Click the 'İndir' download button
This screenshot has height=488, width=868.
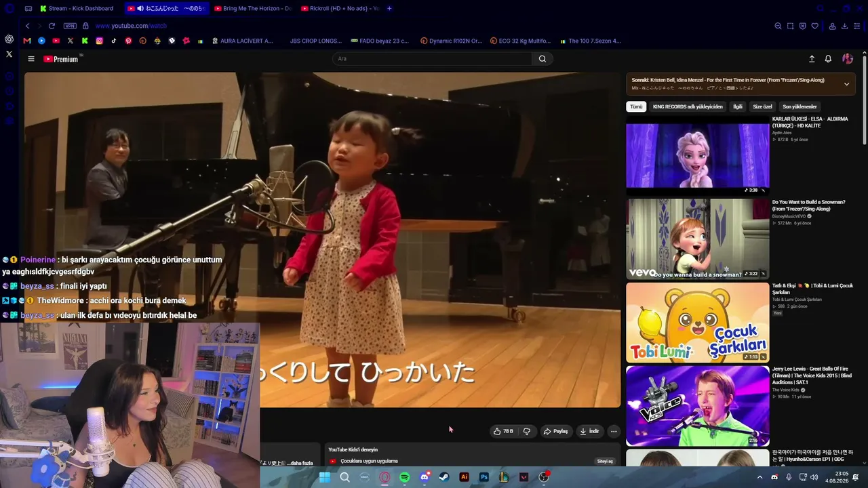click(x=589, y=431)
